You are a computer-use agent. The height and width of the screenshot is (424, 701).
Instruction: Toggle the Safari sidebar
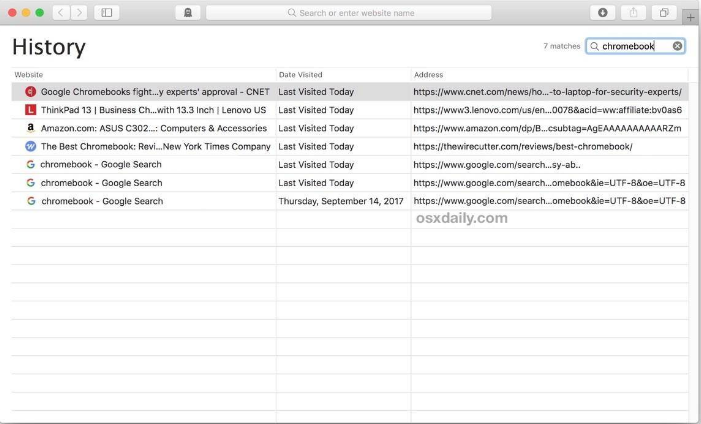(107, 12)
